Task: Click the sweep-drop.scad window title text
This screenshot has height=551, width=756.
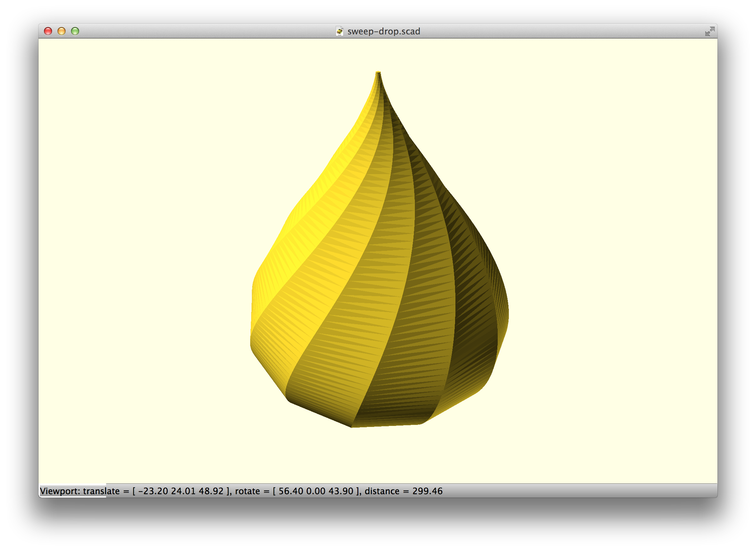Action: click(383, 31)
